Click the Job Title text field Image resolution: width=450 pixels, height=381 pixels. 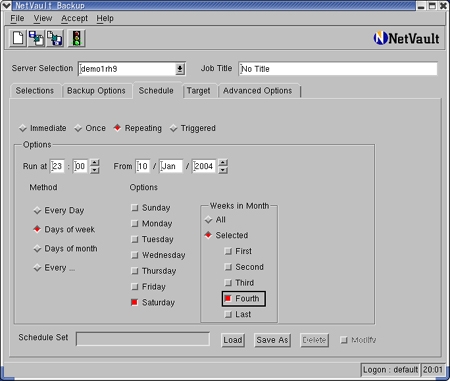338,69
